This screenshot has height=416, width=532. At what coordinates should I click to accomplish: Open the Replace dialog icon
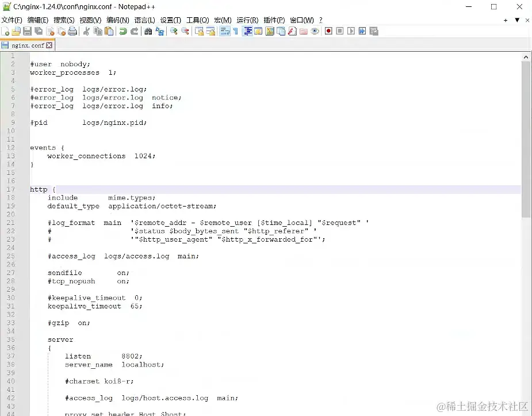tap(159, 31)
